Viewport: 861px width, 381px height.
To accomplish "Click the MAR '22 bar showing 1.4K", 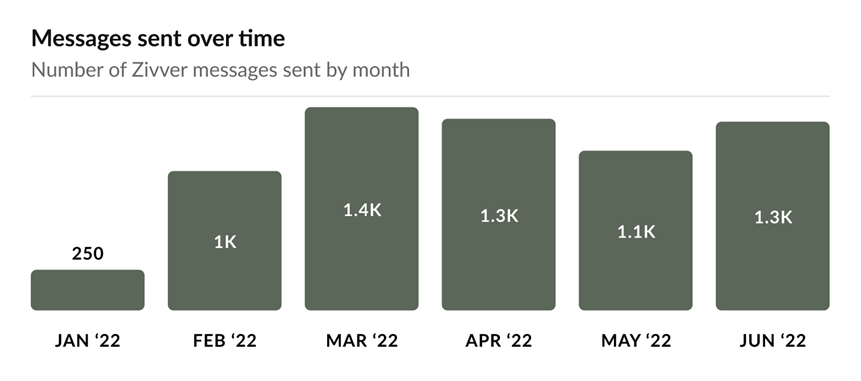I will tap(362, 209).
